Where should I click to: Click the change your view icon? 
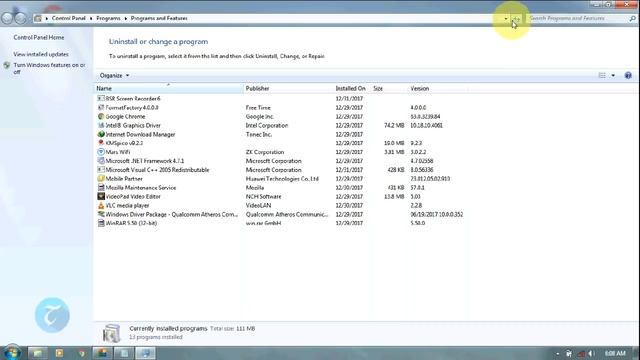(602, 76)
